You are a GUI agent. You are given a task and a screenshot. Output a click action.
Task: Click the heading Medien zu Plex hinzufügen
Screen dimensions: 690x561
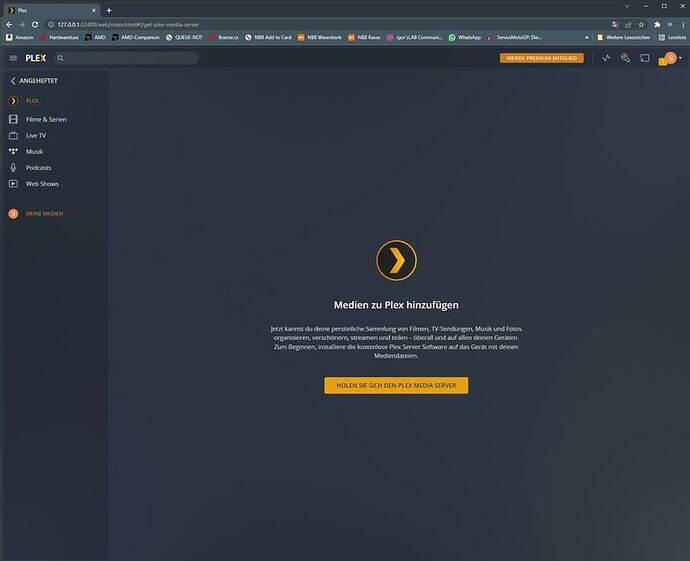point(396,305)
